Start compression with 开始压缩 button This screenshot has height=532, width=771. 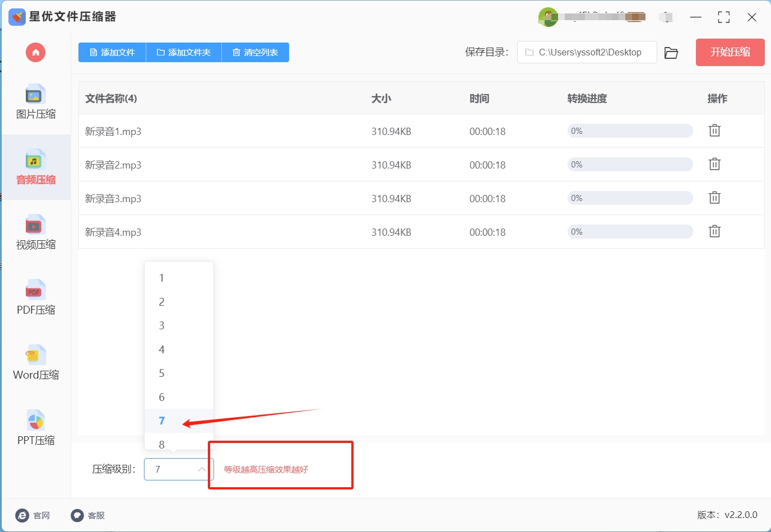pyautogui.click(x=730, y=52)
